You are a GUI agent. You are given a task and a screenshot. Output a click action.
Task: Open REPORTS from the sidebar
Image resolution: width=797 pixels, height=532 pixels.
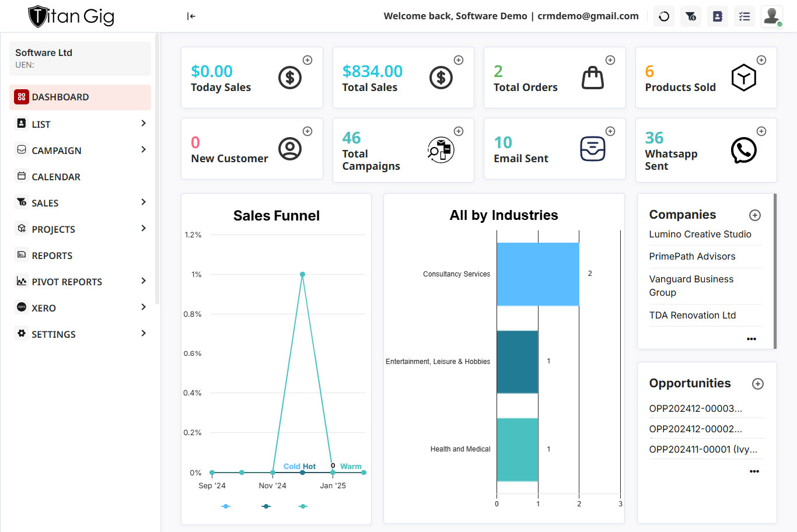point(52,256)
